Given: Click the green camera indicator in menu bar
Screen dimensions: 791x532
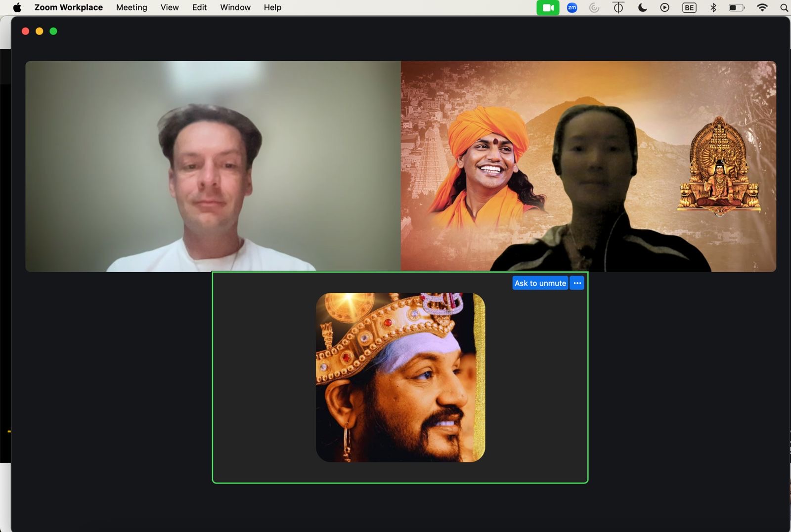Looking at the screenshot, I should 548,7.
